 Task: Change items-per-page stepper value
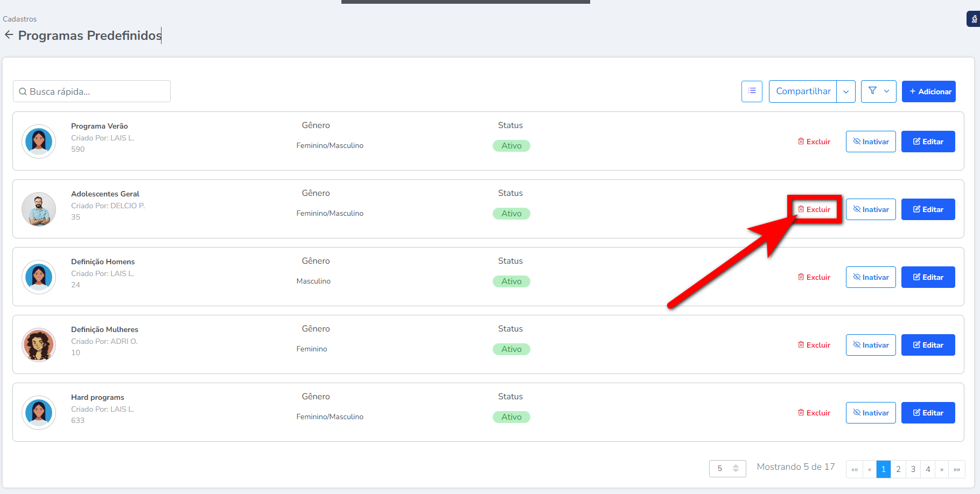click(736, 469)
